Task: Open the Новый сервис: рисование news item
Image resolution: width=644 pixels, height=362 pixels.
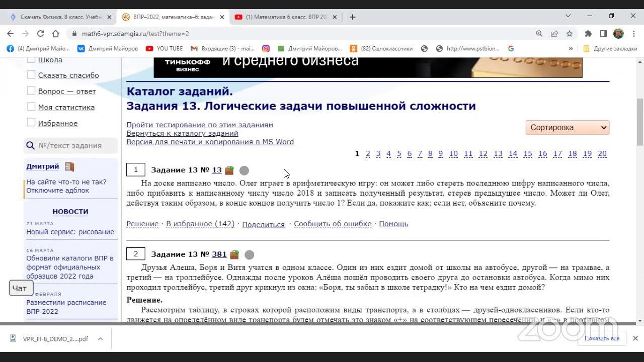Action: (70, 232)
